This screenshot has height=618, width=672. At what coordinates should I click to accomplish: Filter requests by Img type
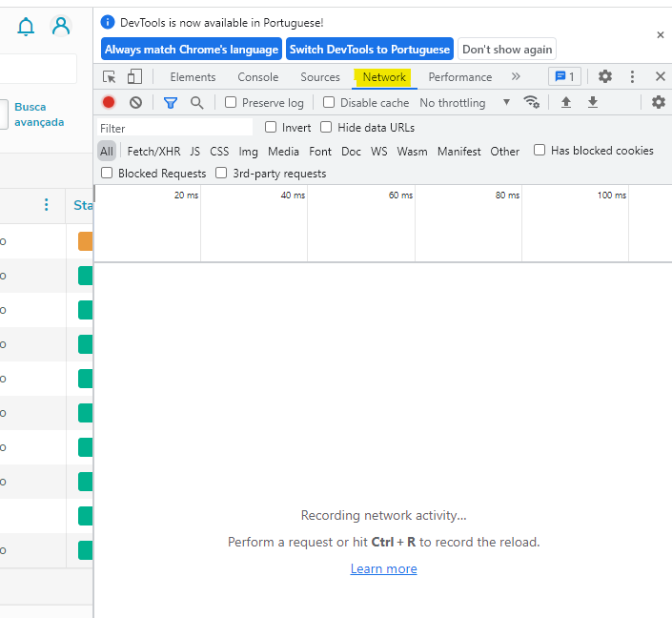point(248,152)
